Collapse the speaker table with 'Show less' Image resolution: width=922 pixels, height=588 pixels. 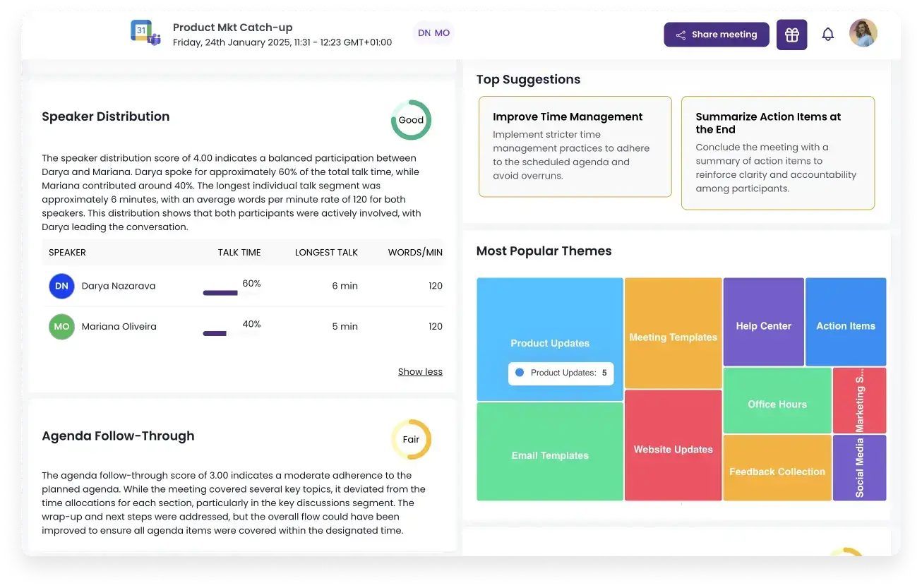420,371
